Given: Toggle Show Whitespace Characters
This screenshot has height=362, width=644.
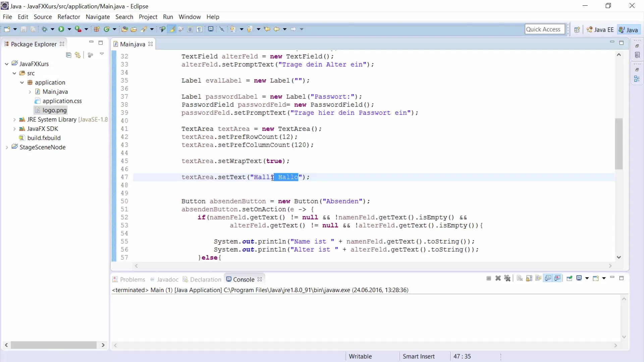Looking at the screenshot, I should tap(199, 29).
